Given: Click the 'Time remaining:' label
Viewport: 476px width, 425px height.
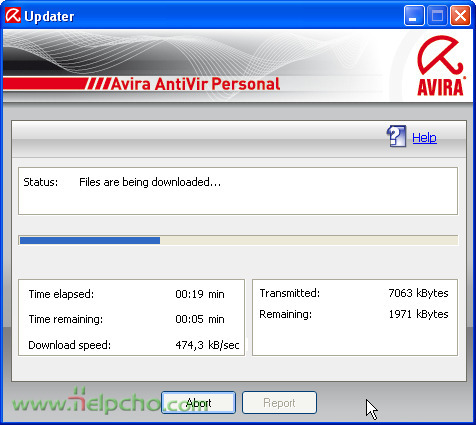Looking at the screenshot, I should 66,319.
